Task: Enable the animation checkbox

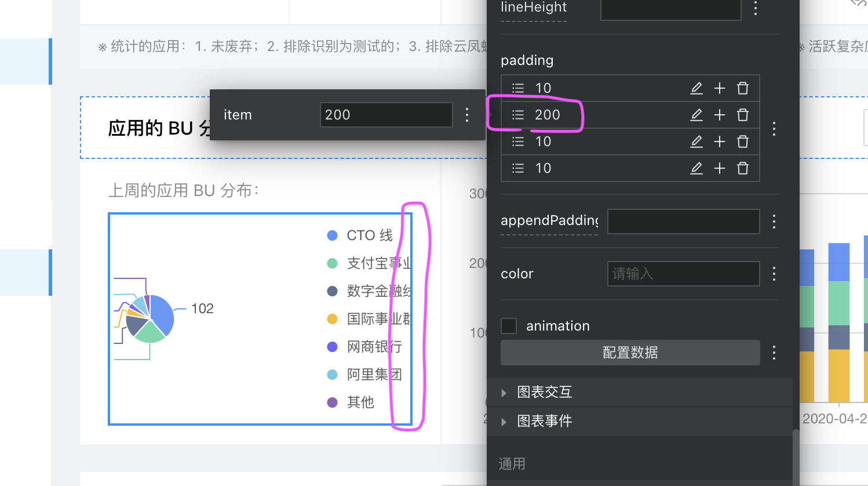Action: coord(508,325)
